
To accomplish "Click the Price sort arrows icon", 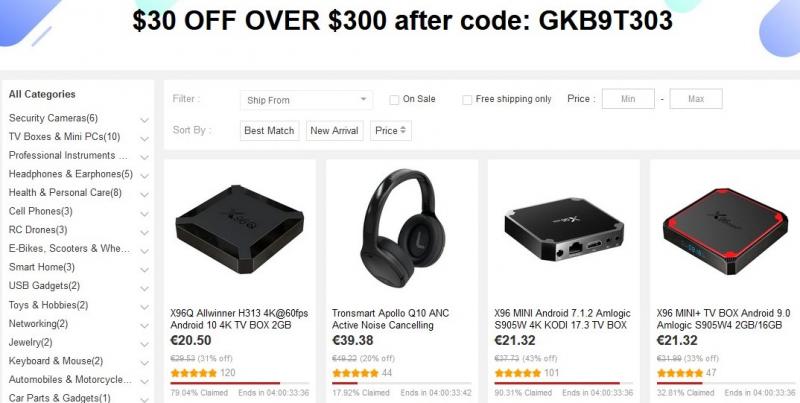I will [x=403, y=131].
